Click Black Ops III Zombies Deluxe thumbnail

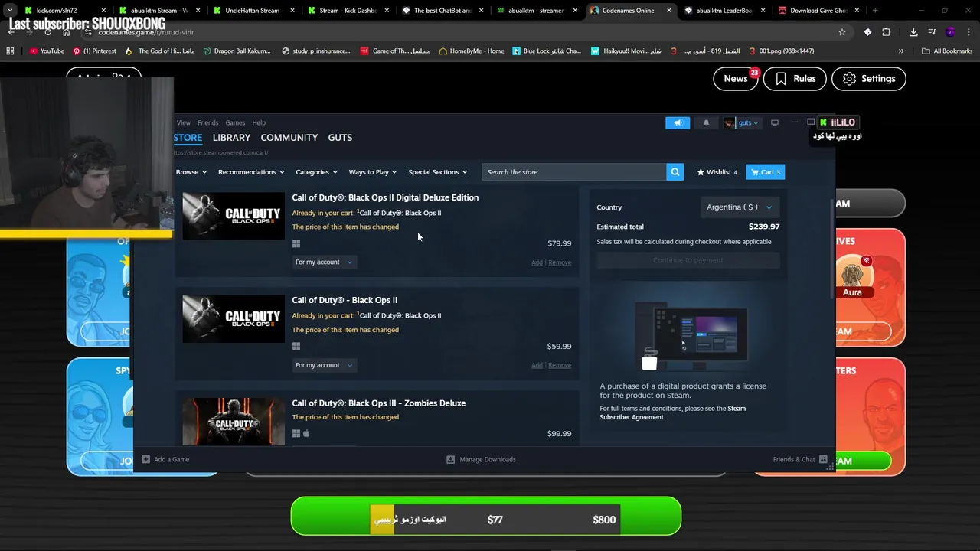click(234, 421)
